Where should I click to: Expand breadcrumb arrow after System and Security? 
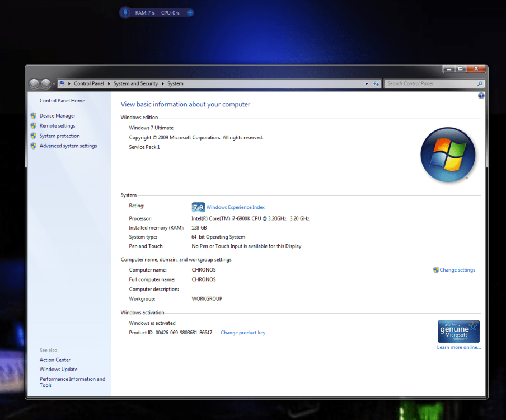coord(163,83)
